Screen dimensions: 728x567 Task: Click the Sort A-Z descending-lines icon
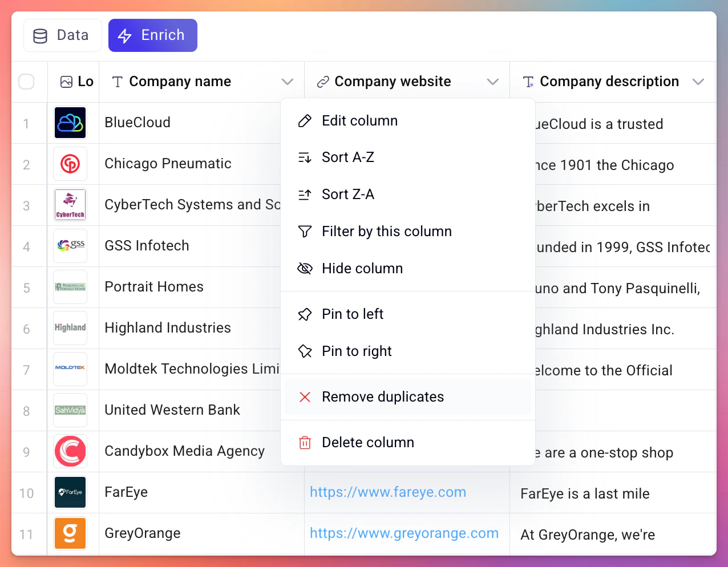coord(305,157)
